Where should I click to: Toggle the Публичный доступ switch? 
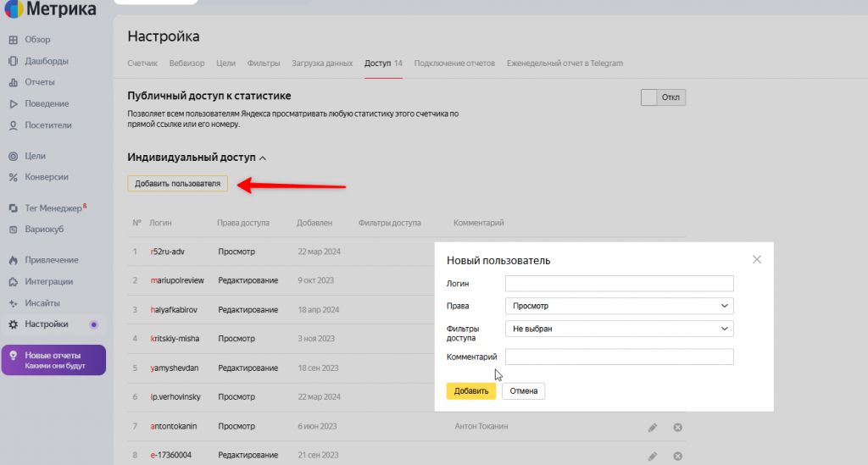tap(663, 97)
